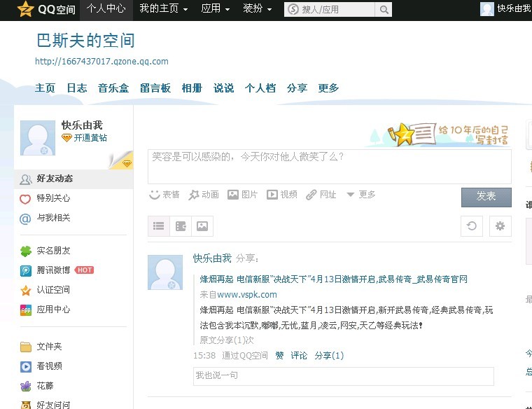Open the qzone URL link
The height and width of the screenshot is (409, 532).
101,62
